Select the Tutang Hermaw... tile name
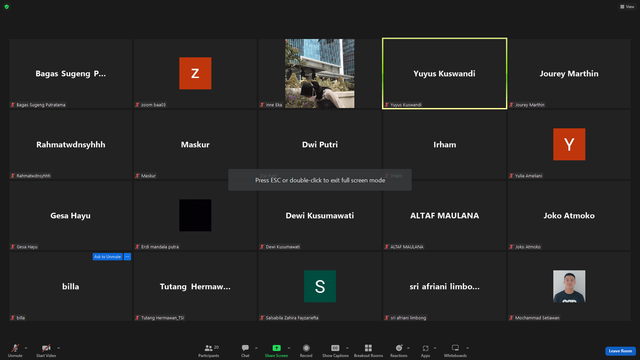This screenshot has width=640, height=360. pyautogui.click(x=195, y=287)
